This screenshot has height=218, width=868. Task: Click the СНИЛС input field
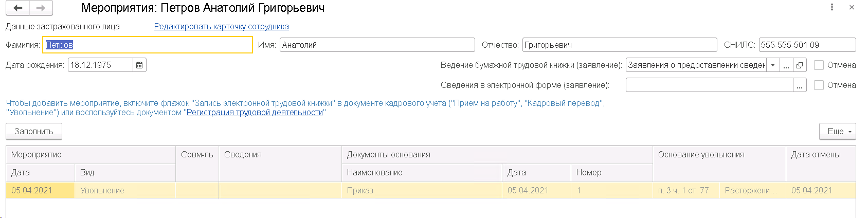pos(807,45)
